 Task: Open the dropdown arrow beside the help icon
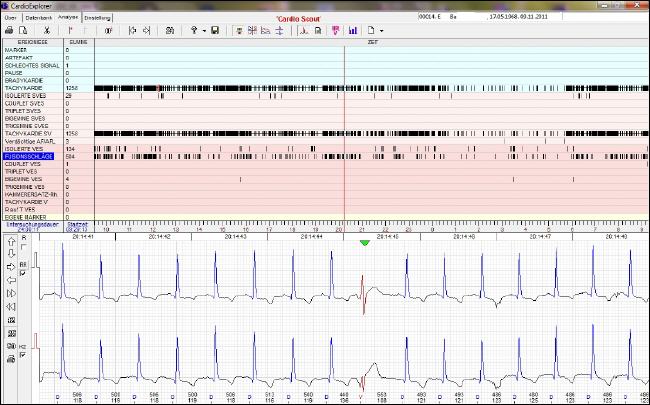click(204, 30)
